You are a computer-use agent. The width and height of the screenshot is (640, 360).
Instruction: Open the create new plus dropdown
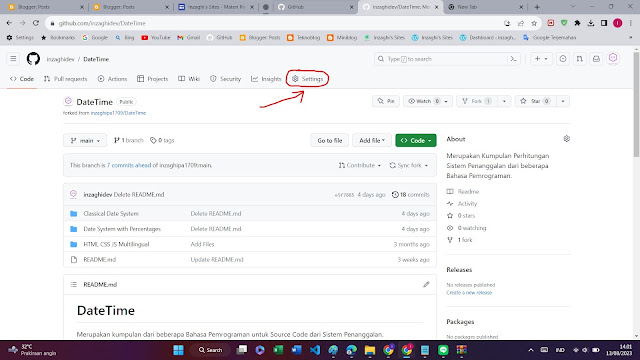[x=541, y=59]
